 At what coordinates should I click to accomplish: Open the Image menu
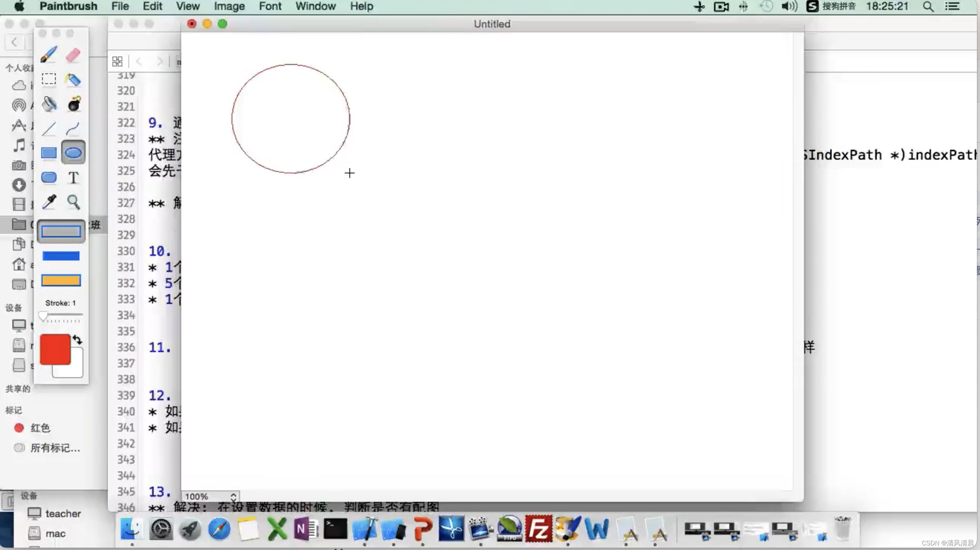tap(229, 6)
